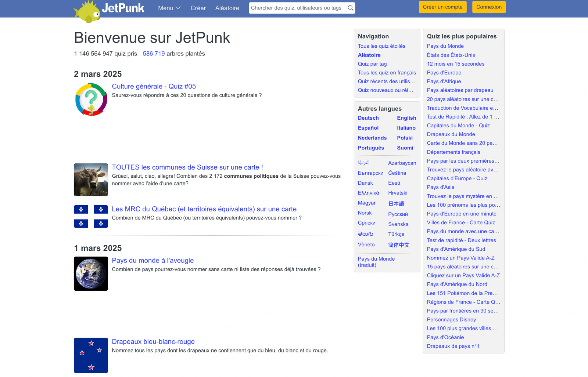Image resolution: width=588 pixels, height=377 pixels.
Task: Switch language to Български
Action: click(370, 173)
